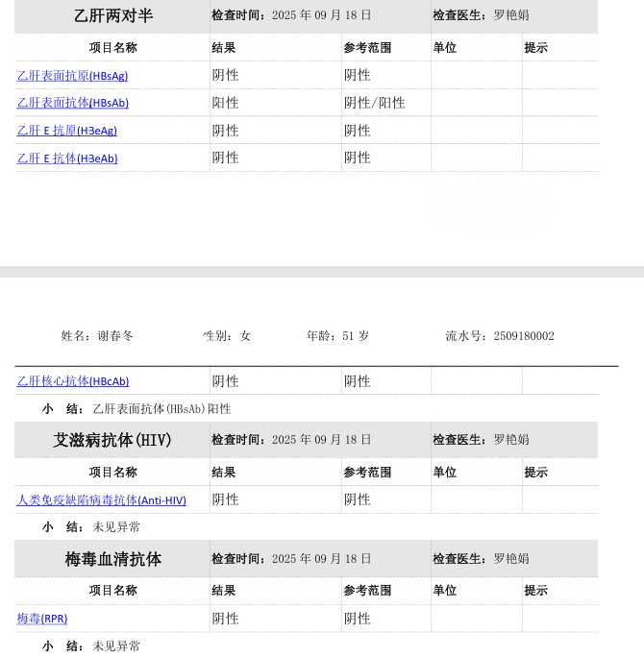Follow the 乙肝 E 抗原 hyperlink
Viewport: 644px width, 657px height.
[x=66, y=131]
